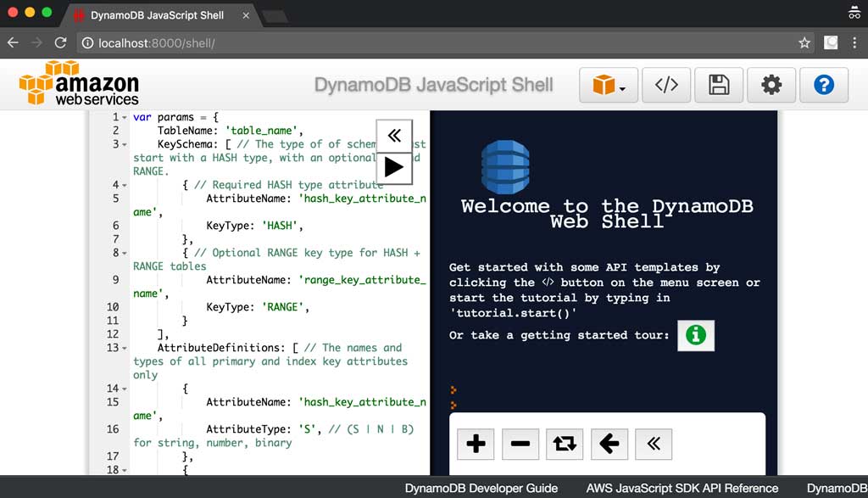
Task: Click 'table_name' string in the editor
Action: click(261, 131)
